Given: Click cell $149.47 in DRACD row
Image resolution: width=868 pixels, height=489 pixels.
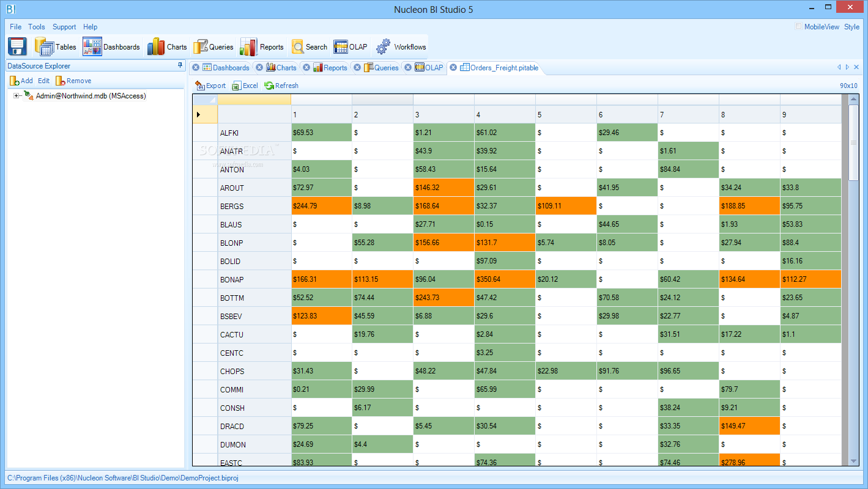Looking at the screenshot, I should tap(750, 426).
